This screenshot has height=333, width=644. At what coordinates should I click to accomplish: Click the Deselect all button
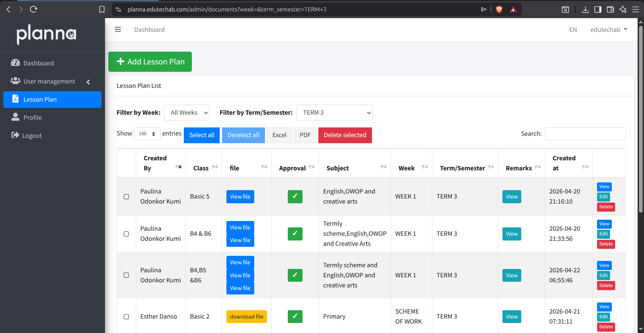pos(244,135)
